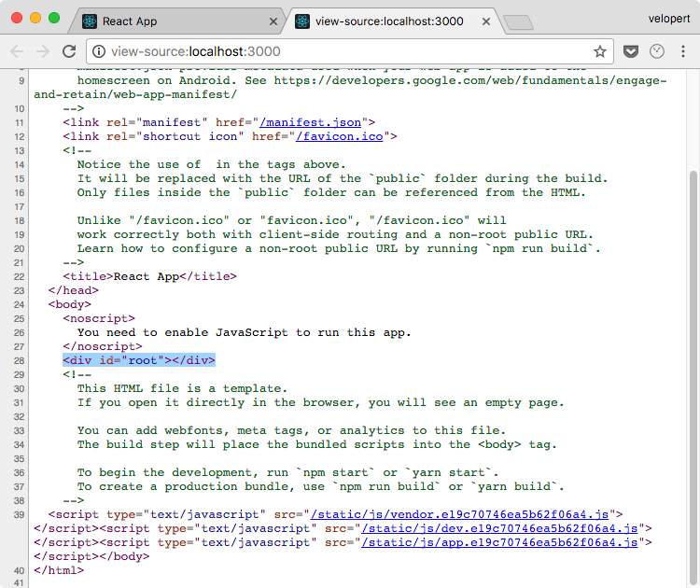Click the 'Learn how to configure' comment line
Image resolution: width=700 pixels, height=588 pixels.
click(x=340, y=248)
